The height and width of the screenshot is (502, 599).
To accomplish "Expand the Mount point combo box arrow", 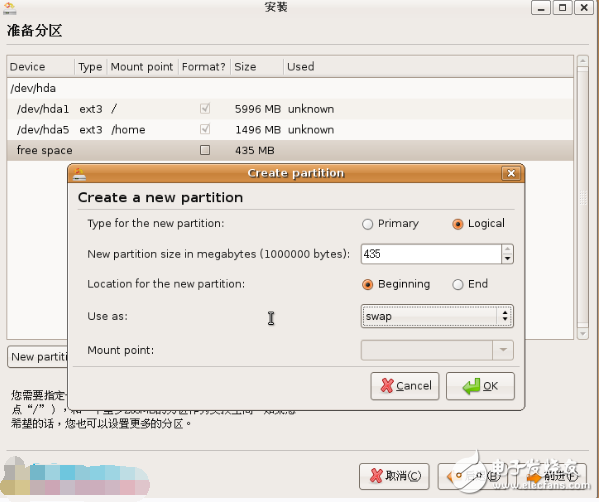I will 503,350.
